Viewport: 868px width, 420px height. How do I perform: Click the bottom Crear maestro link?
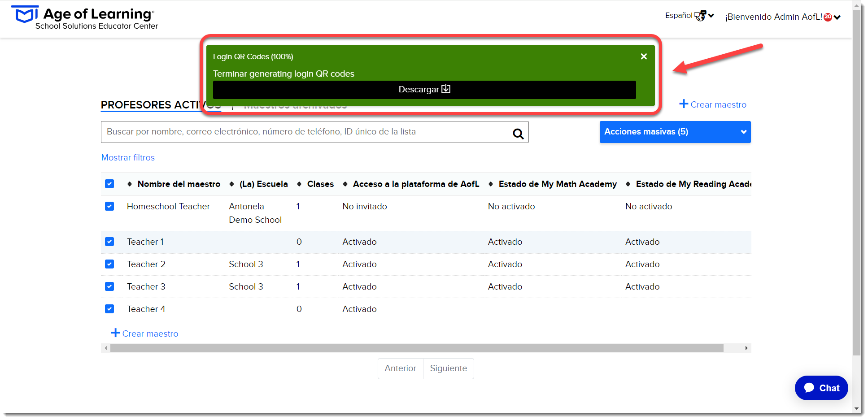click(150, 333)
